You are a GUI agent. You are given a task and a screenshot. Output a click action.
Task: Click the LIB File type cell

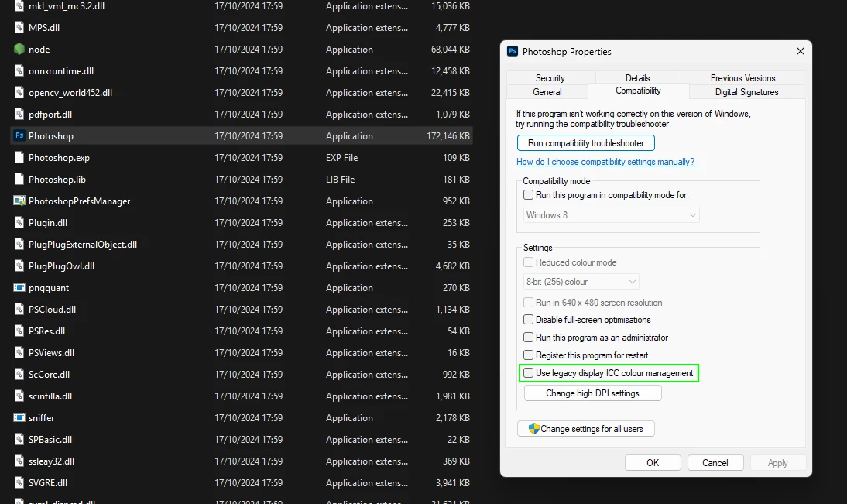[341, 180]
